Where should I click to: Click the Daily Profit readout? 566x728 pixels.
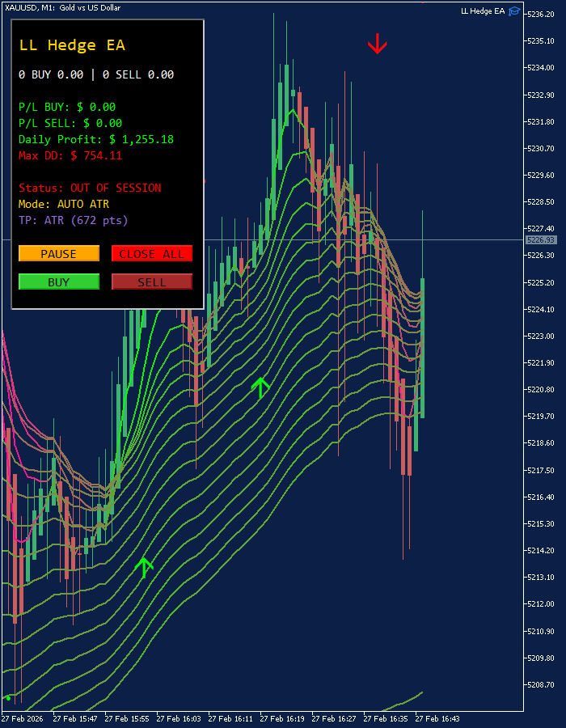point(96,139)
